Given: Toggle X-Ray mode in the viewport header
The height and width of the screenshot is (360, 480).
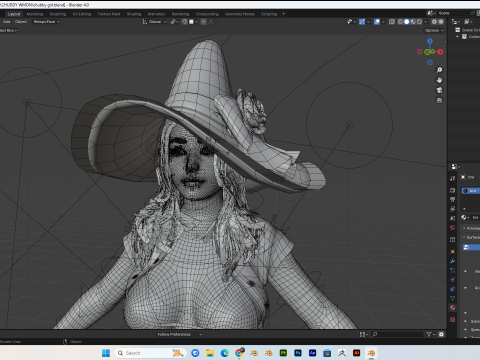Looking at the screenshot, I should pos(392,22).
